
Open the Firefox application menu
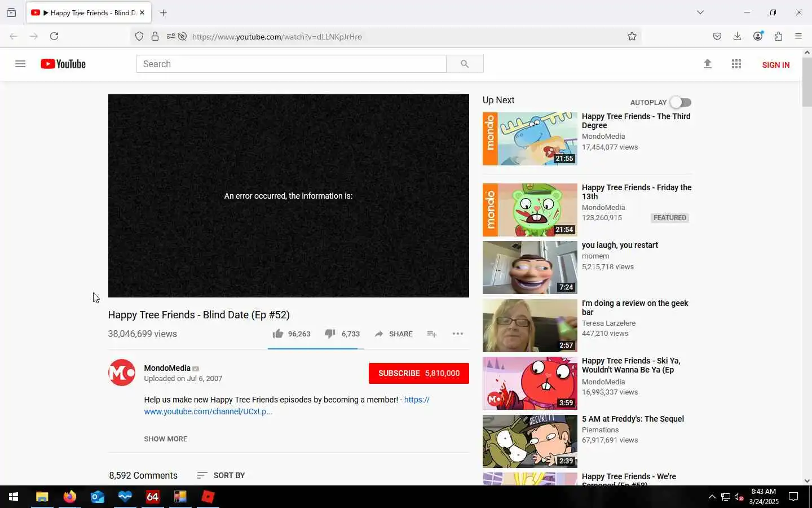pyautogui.click(x=798, y=36)
